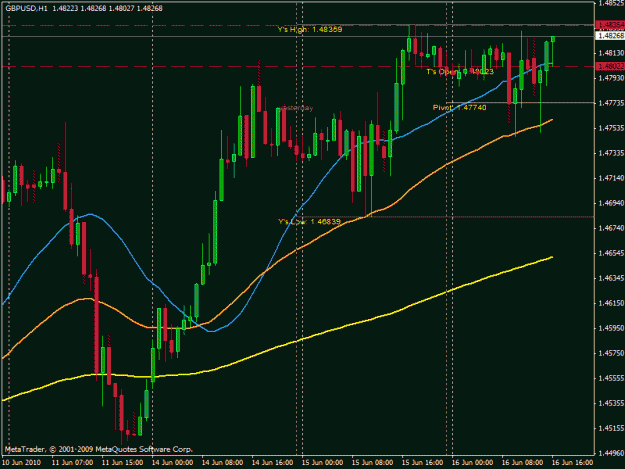Screen dimensions: 625x469
Task: Click the 15 Jun 16:00 time label
Action: point(422,462)
